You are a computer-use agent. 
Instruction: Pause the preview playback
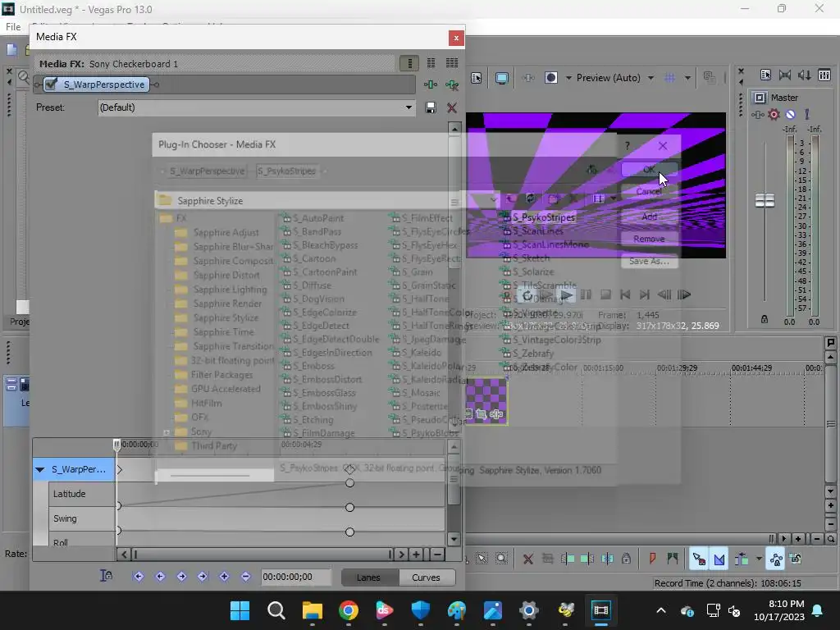click(586, 294)
